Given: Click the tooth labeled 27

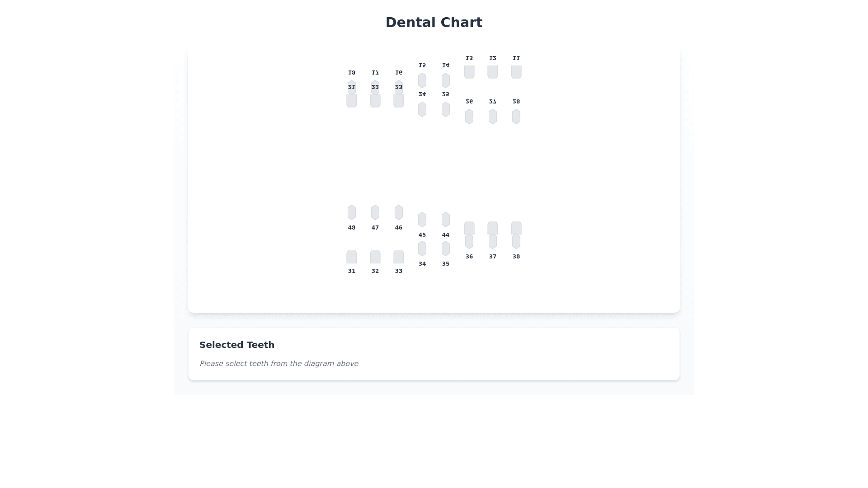Looking at the screenshot, I should (493, 117).
